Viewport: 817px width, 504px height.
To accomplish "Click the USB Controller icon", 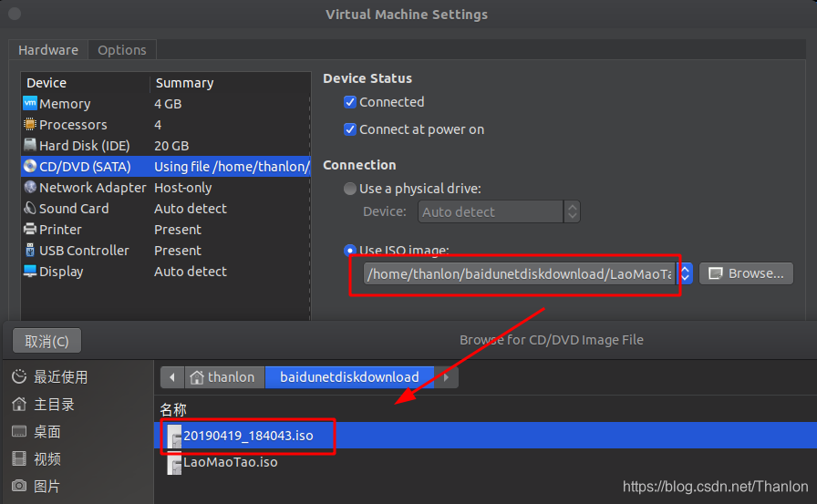I will [x=30, y=250].
